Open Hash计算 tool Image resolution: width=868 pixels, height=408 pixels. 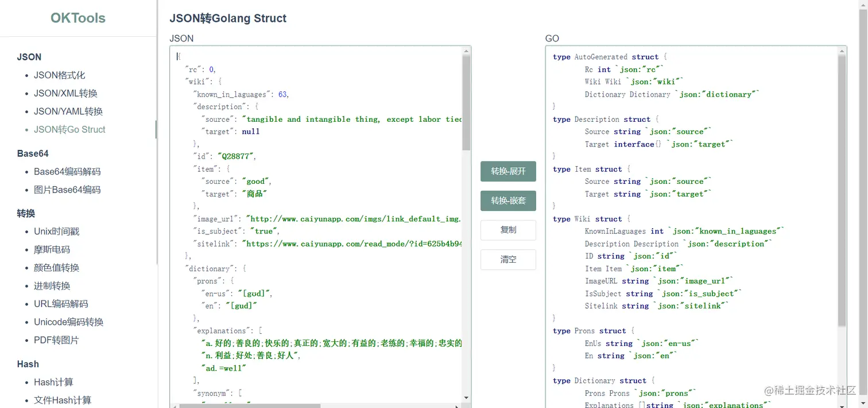[x=53, y=382]
